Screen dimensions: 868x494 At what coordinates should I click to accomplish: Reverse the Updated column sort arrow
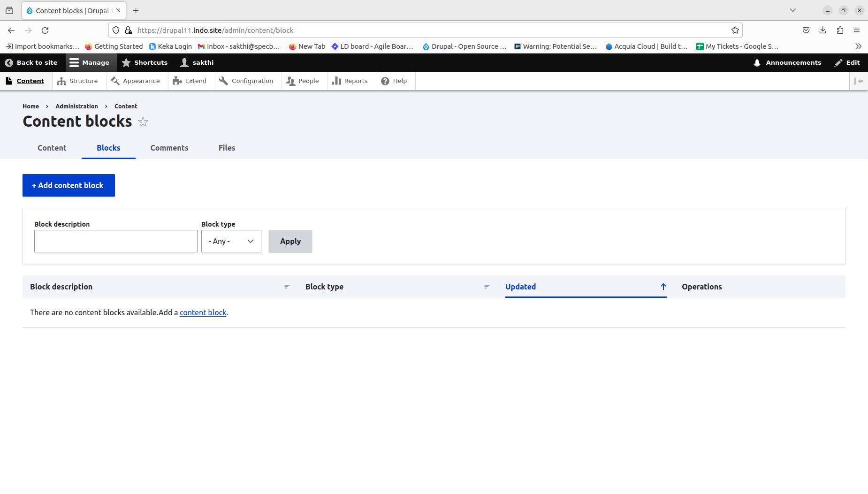point(663,287)
